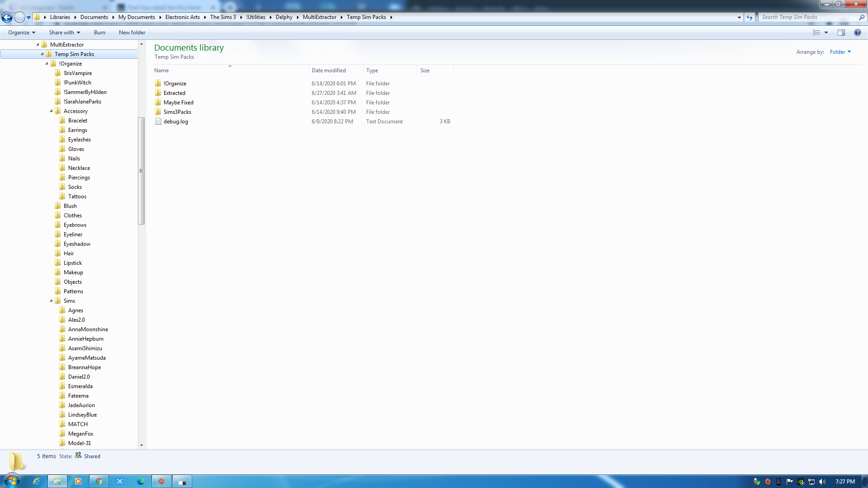Click the Refresh button beside address bar
Viewport: 868px width, 488px height.
click(x=750, y=17)
